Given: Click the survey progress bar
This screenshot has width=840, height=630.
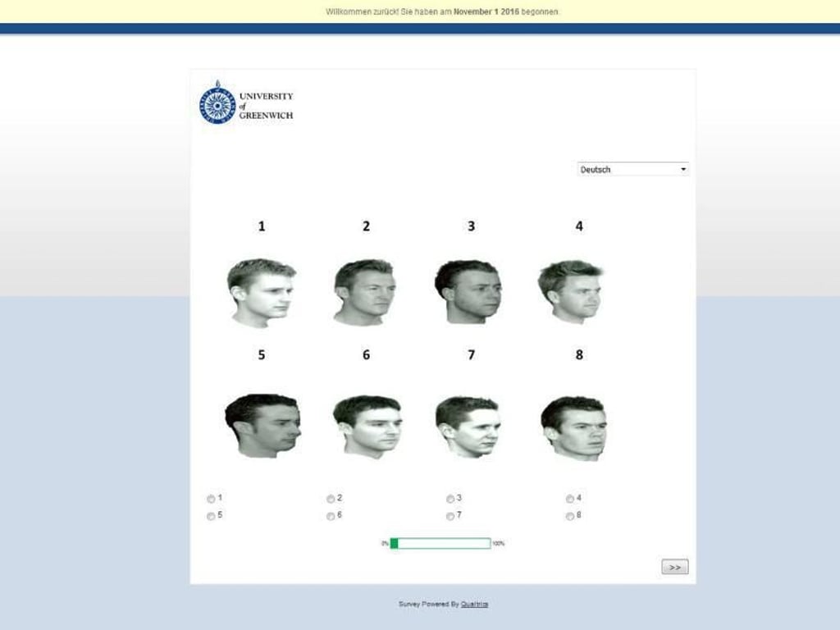Looking at the screenshot, I should (x=441, y=542).
